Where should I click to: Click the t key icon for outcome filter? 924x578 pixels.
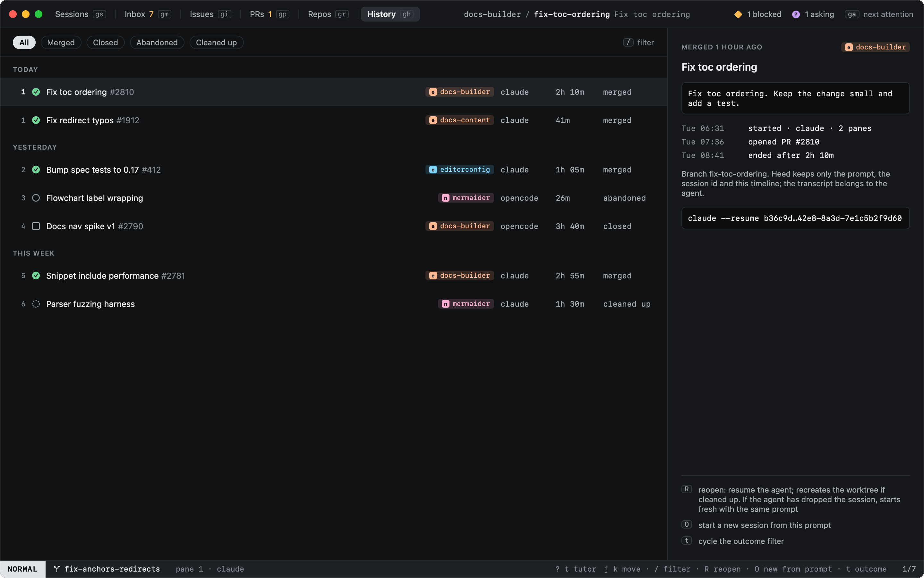tap(687, 540)
